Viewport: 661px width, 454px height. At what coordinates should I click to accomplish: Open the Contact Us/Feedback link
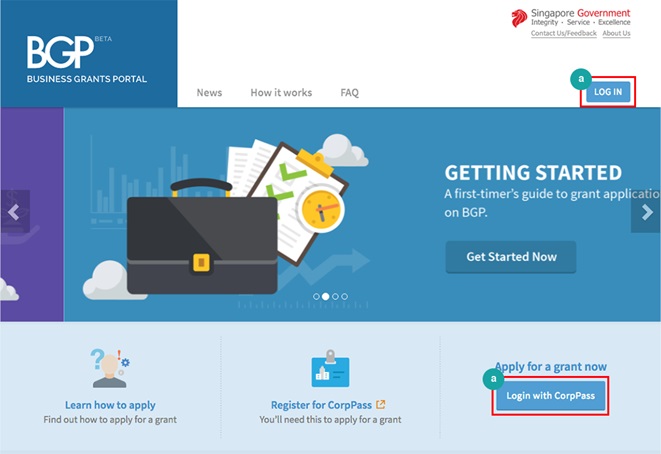[x=564, y=33]
